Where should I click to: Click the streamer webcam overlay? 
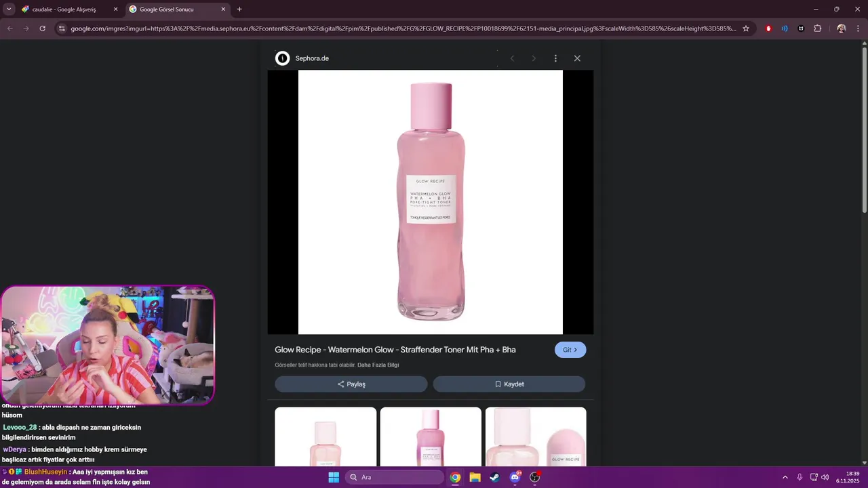(x=108, y=345)
